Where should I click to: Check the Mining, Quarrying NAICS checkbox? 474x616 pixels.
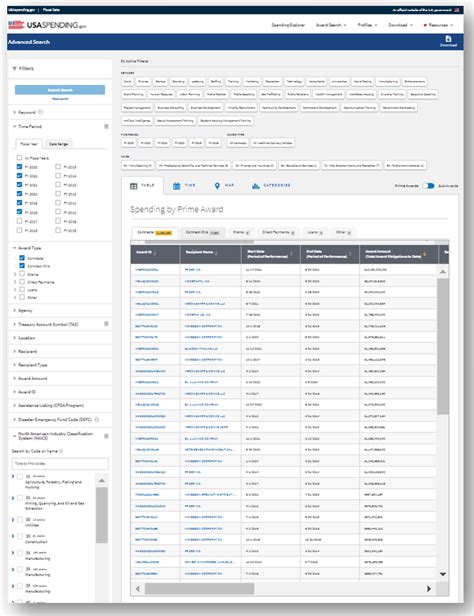(20, 498)
